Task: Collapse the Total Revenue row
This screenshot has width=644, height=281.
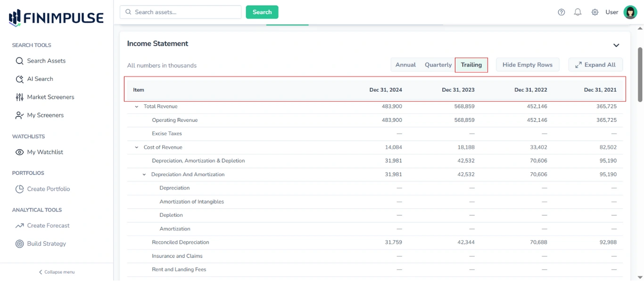Action: point(136,106)
